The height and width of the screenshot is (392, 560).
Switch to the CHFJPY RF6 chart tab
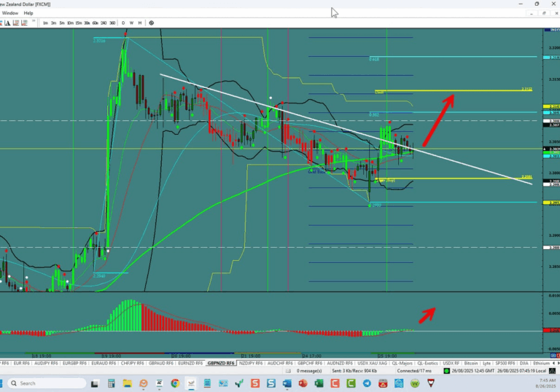point(132,363)
